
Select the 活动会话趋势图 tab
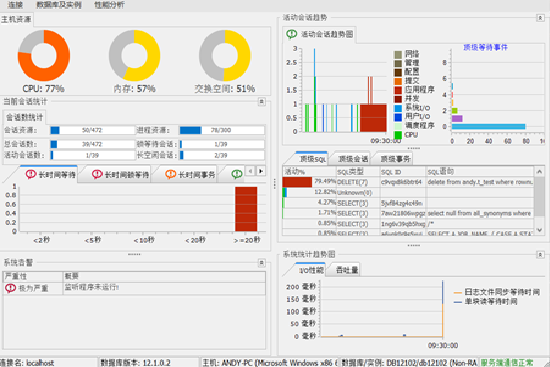[320, 34]
